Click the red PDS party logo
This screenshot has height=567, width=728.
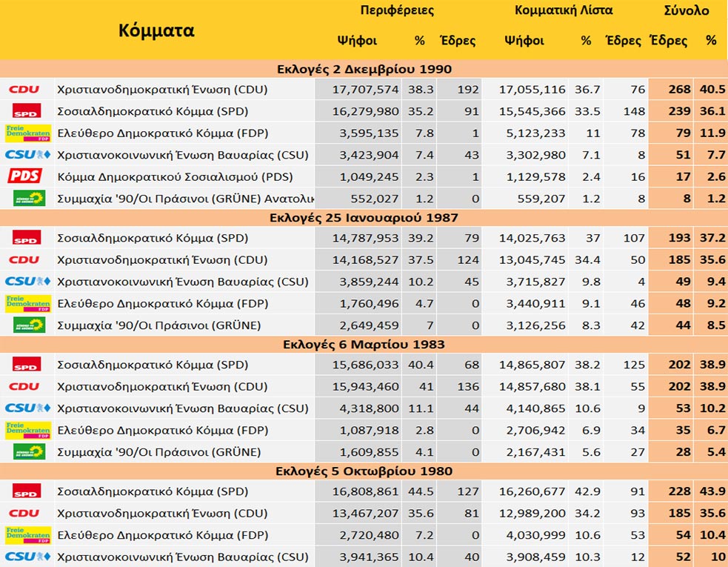pos(25,176)
